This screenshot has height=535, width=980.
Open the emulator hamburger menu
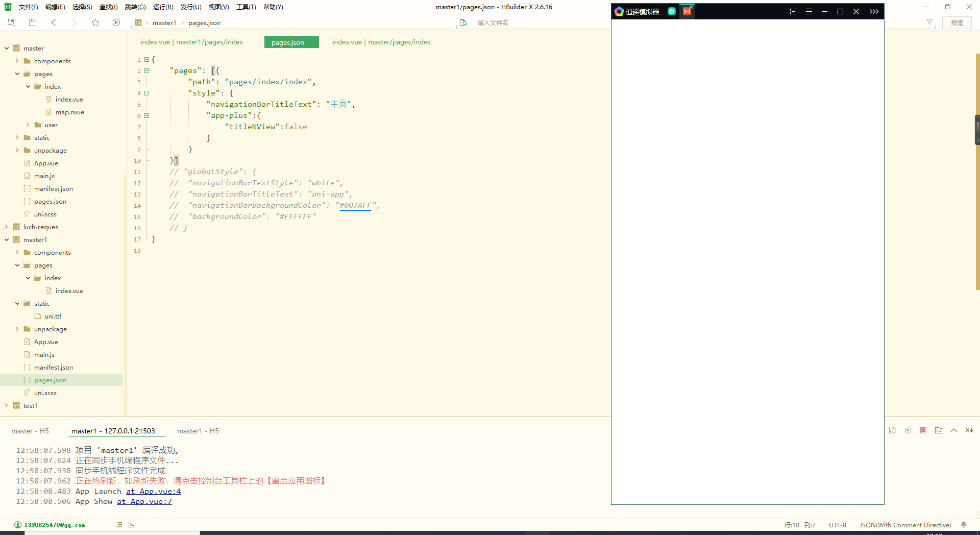pyautogui.click(x=809, y=11)
